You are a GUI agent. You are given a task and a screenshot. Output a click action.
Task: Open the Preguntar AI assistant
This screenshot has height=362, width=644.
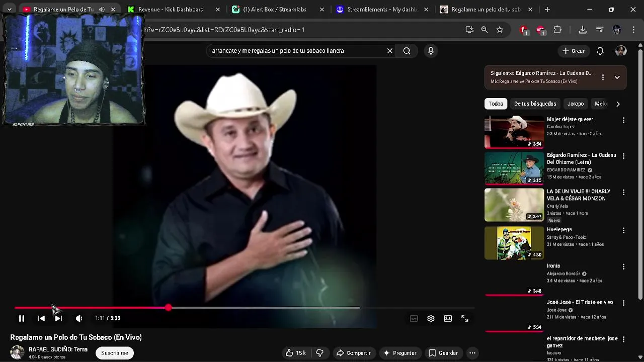pos(399,353)
